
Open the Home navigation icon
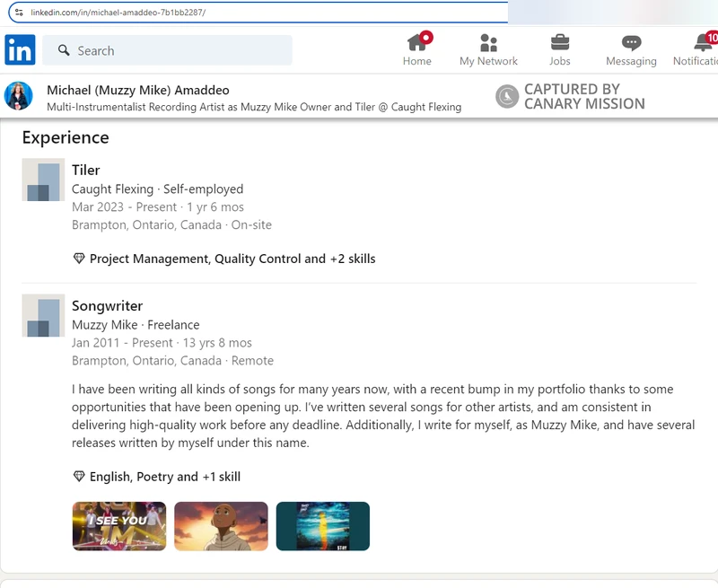[417, 43]
